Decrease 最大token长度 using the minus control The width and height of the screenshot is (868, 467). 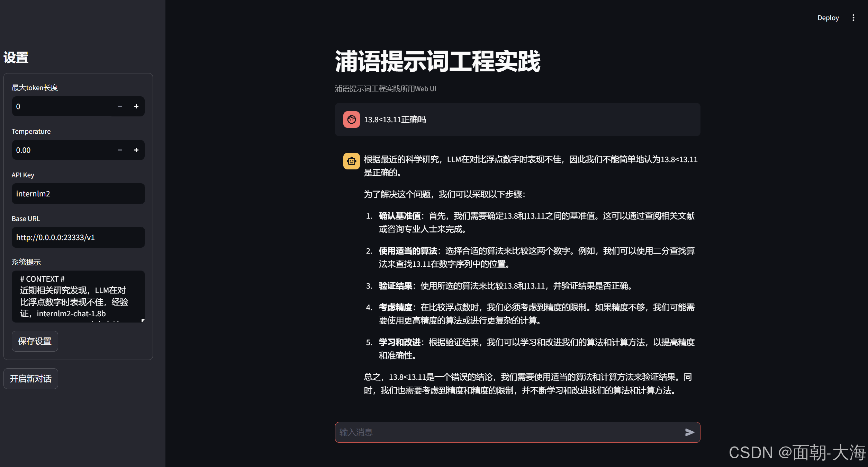click(119, 106)
